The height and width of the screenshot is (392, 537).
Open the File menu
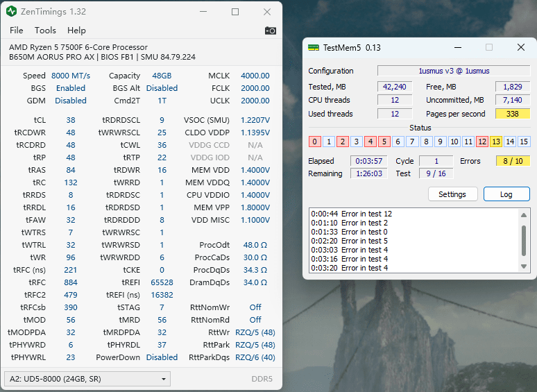(17, 31)
